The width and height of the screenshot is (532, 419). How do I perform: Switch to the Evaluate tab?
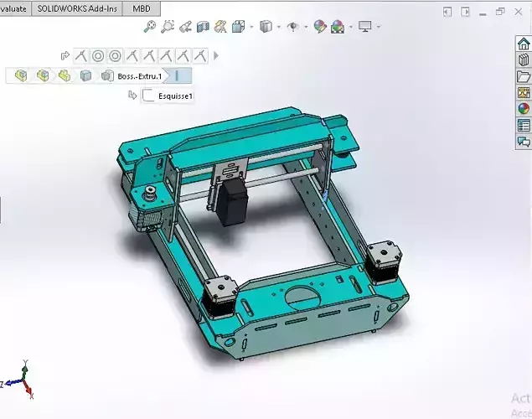tap(15, 8)
